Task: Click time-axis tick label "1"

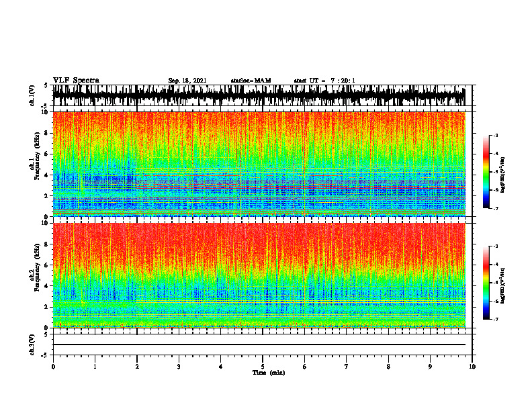Action: tap(95, 367)
